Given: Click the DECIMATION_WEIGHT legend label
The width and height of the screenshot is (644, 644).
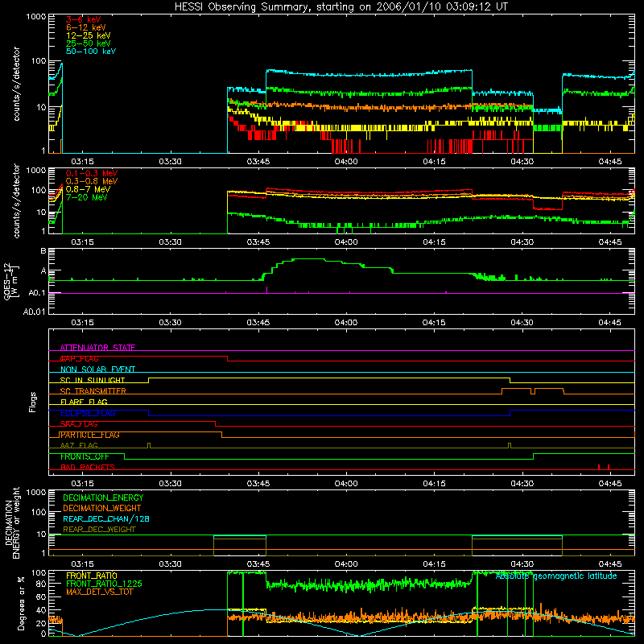Looking at the screenshot, I should [102, 508].
